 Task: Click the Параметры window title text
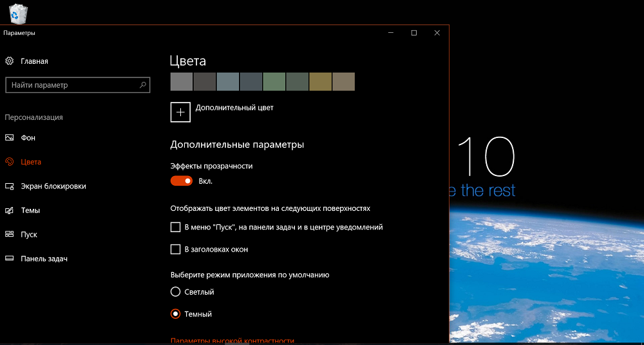(19, 33)
